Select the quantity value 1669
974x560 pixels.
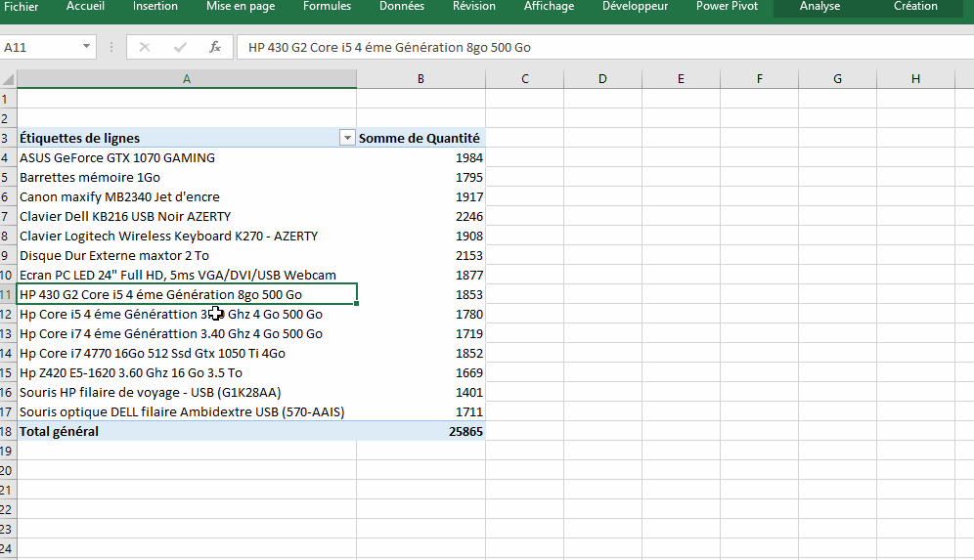pyautogui.click(x=421, y=372)
